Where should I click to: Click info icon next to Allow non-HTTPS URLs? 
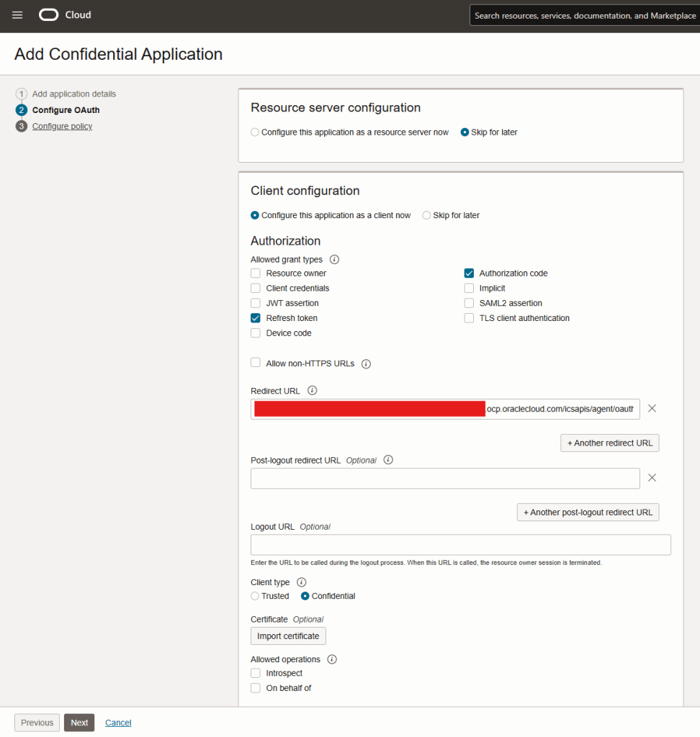click(x=366, y=364)
